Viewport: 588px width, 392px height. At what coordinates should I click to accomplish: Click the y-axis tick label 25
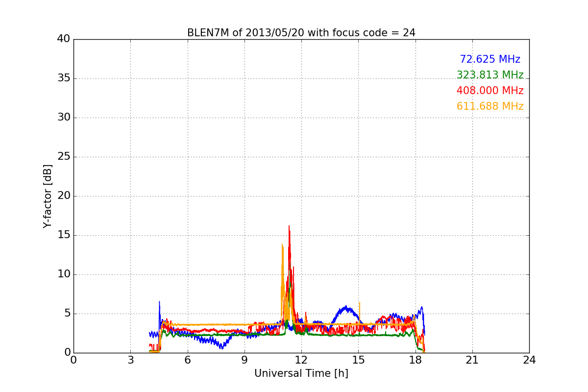(x=64, y=157)
